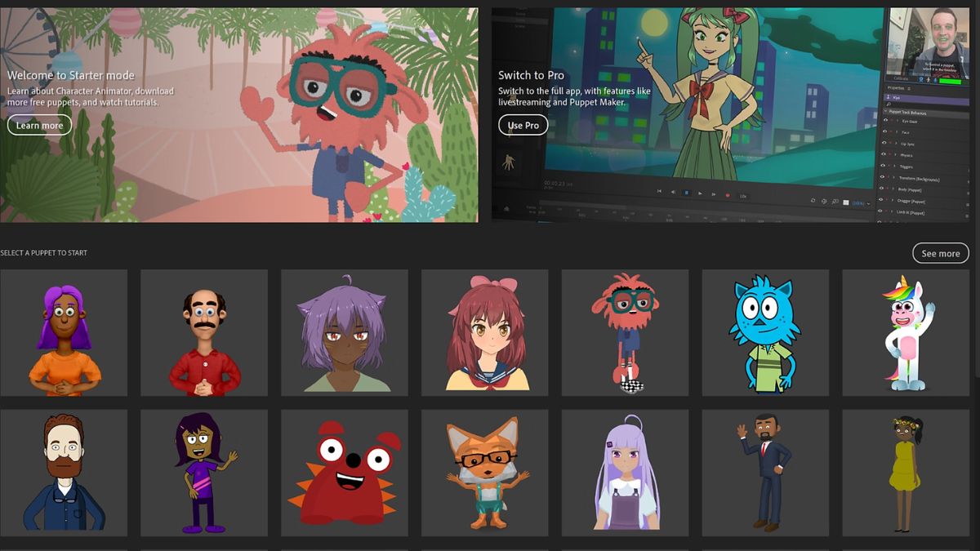Pick the purple-haired cat-eared anime puppet
The image size is (980, 551).
[345, 333]
